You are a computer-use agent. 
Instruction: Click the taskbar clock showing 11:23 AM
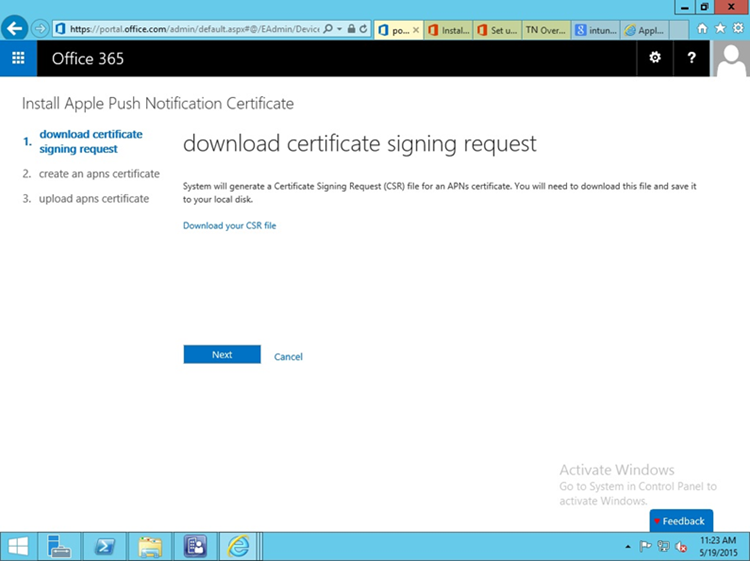click(x=717, y=546)
